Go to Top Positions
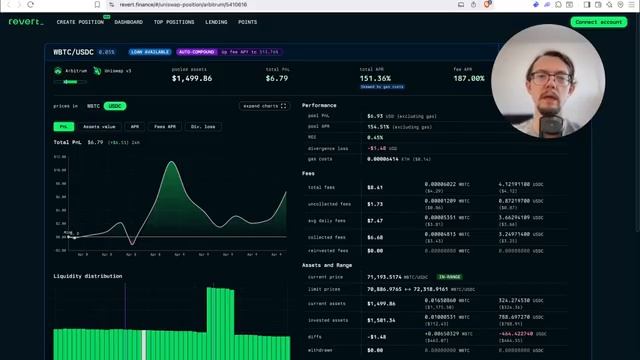Screen dimensions: 640x360 [x=174, y=22]
